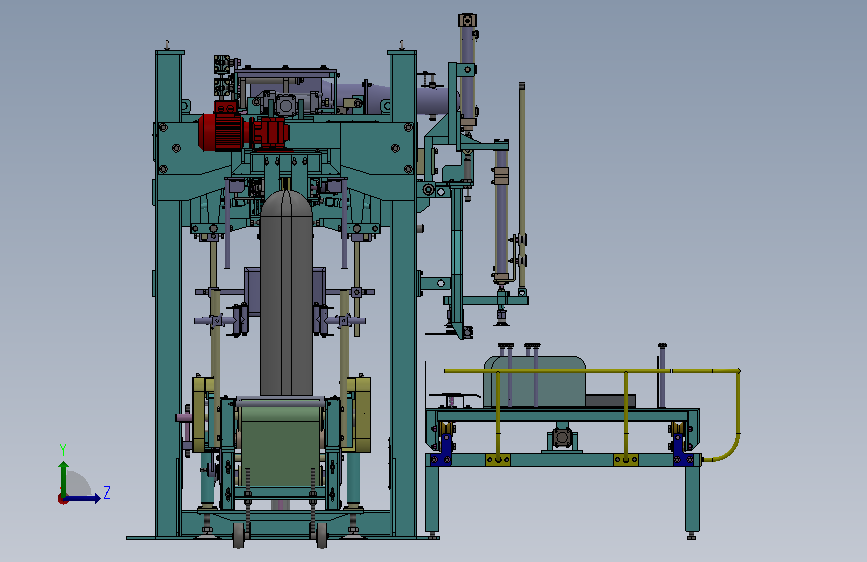
Task: Select the green conveyor belt under the cylinder
Action: tap(281, 446)
